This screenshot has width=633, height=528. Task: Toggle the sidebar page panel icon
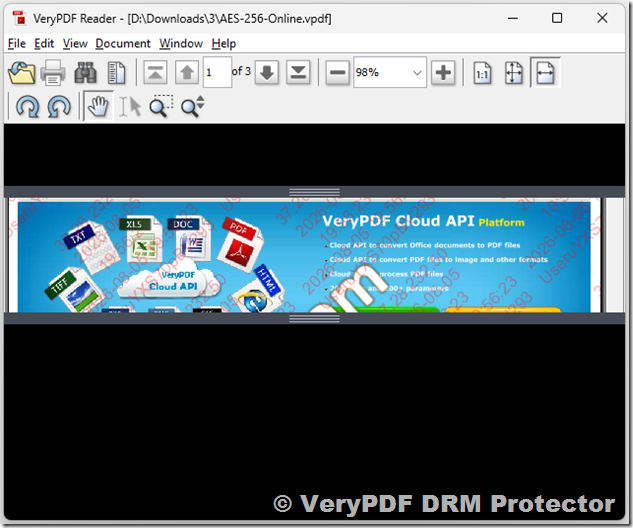[117, 73]
